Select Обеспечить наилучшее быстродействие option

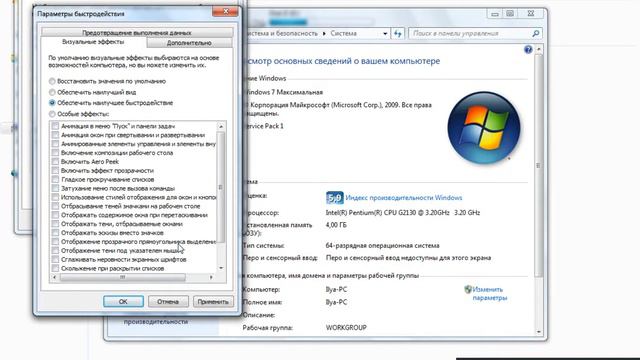point(52,103)
